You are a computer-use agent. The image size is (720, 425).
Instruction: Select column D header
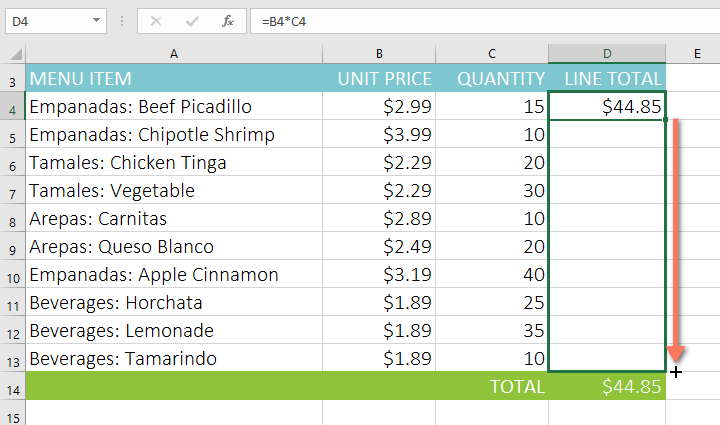point(606,53)
